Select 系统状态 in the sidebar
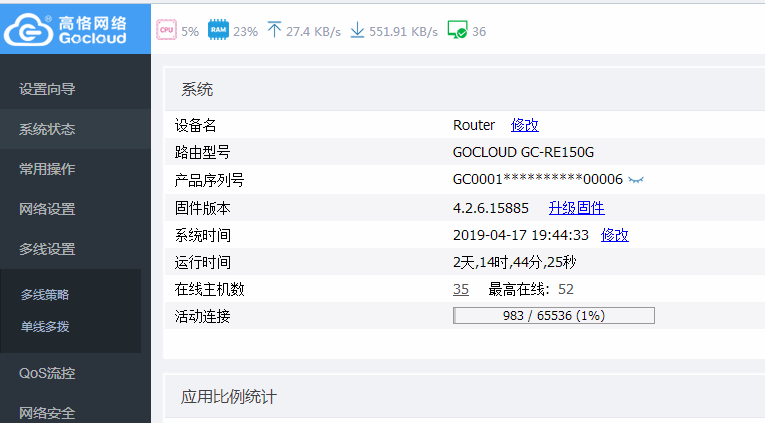The image size is (765, 423). (x=47, y=129)
